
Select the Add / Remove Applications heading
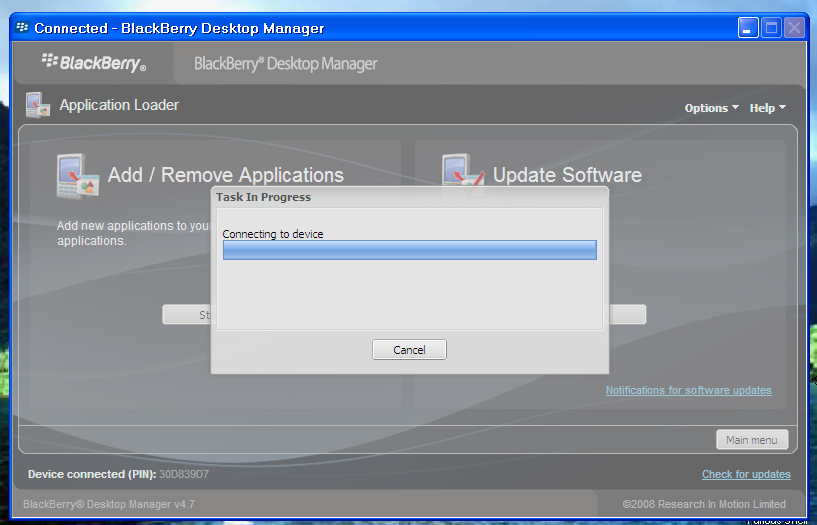click(x=226, y=175)
